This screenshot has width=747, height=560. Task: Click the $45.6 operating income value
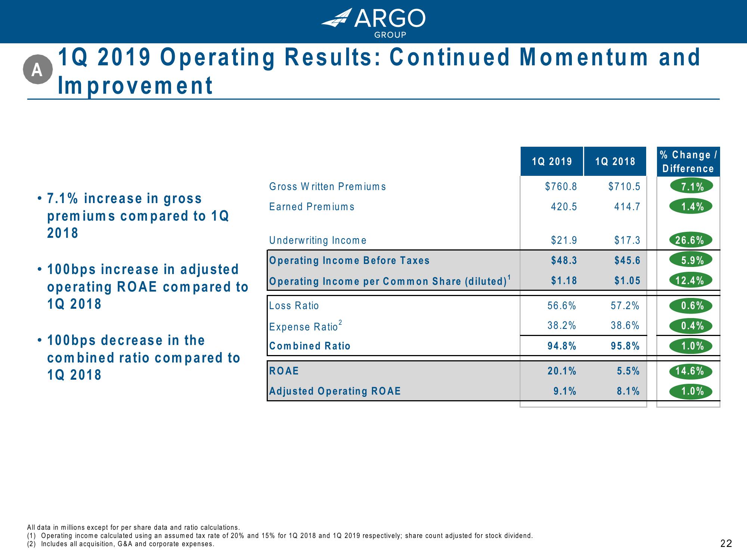[627, 260]
